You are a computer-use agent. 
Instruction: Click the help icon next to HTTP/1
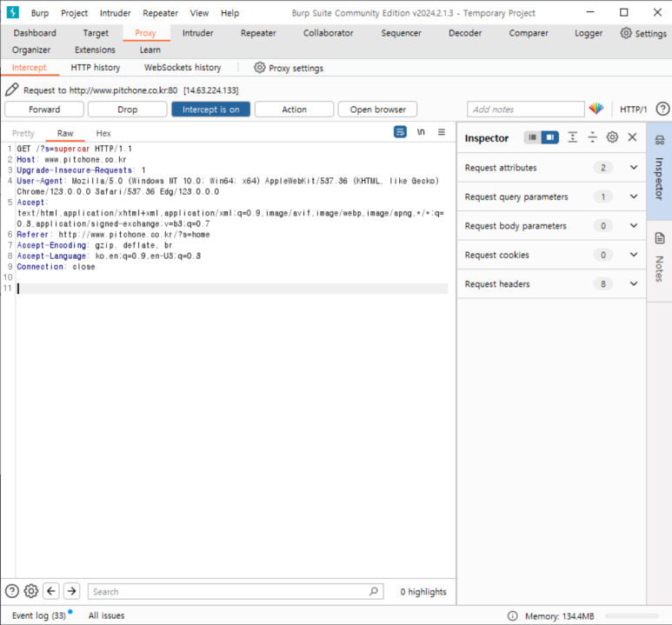click(x=662, y=109)
